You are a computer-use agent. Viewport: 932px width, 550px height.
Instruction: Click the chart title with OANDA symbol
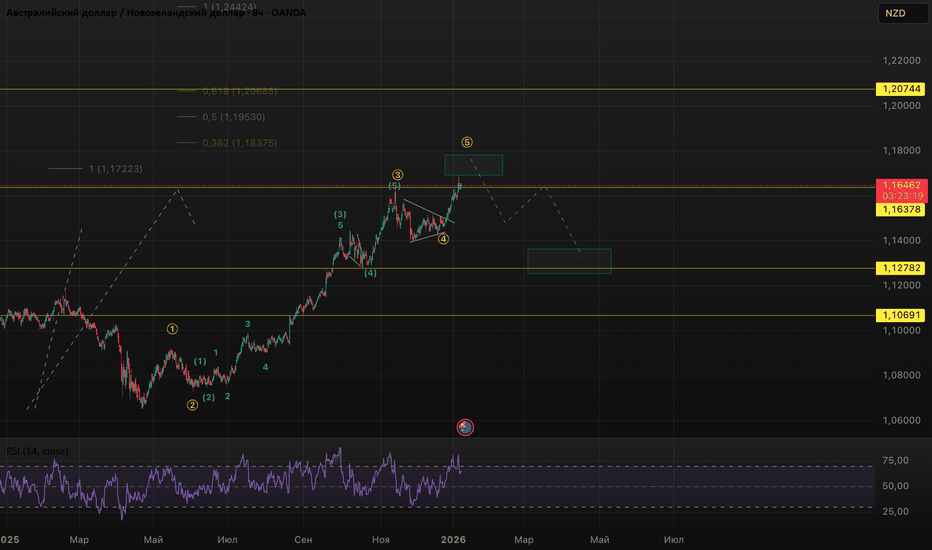(156, 12)
